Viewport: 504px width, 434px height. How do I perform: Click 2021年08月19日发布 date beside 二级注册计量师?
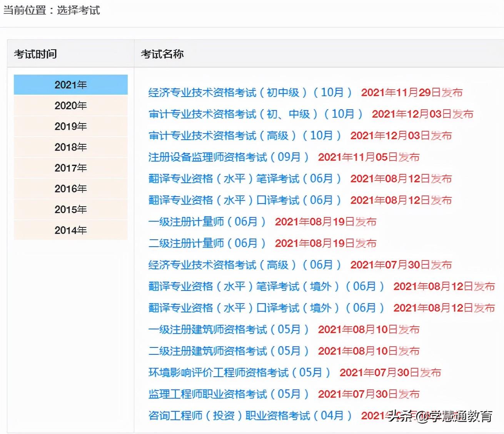[325, 243]
